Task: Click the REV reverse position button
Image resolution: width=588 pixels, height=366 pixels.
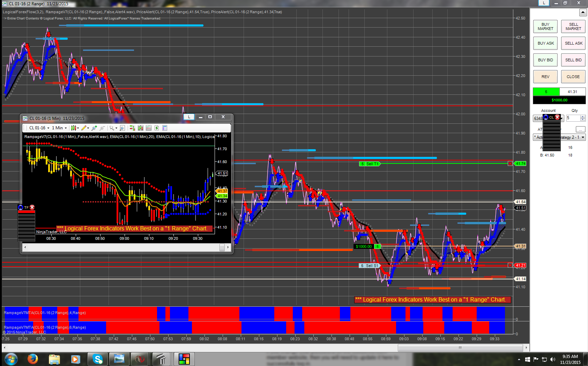Action: click(x=545, y=77)
